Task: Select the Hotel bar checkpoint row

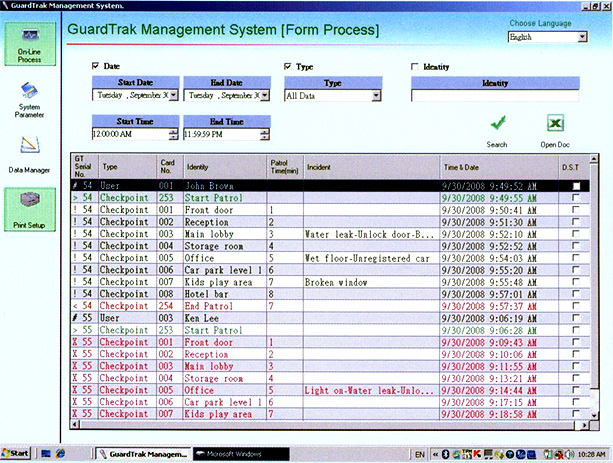Action: point(330,294)
